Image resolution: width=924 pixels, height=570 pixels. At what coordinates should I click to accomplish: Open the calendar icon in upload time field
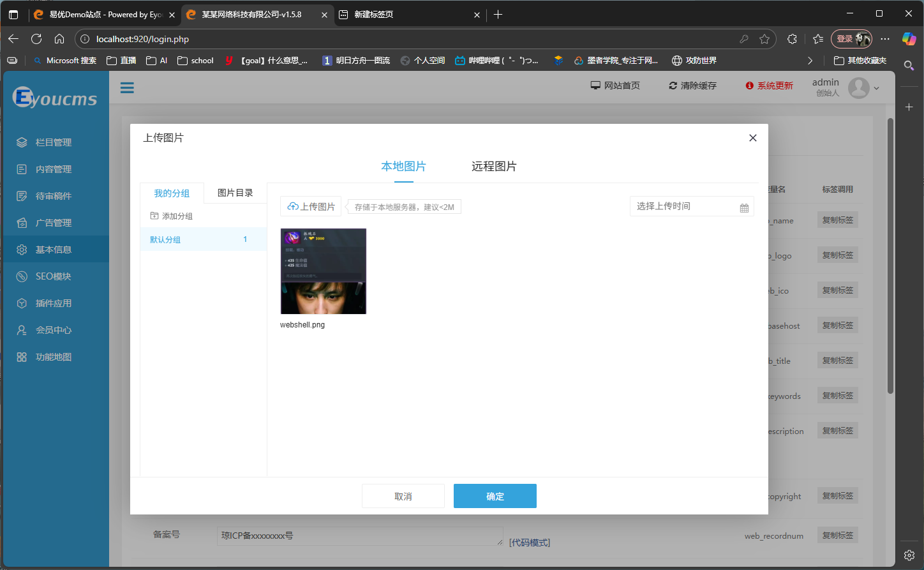pos(744,207)
